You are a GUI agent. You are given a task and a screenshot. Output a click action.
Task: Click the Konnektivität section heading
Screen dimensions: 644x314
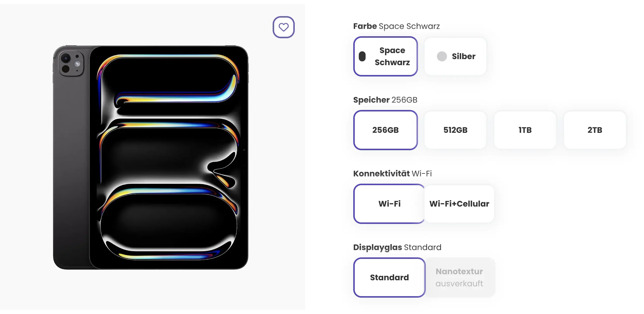click(381, 173)
